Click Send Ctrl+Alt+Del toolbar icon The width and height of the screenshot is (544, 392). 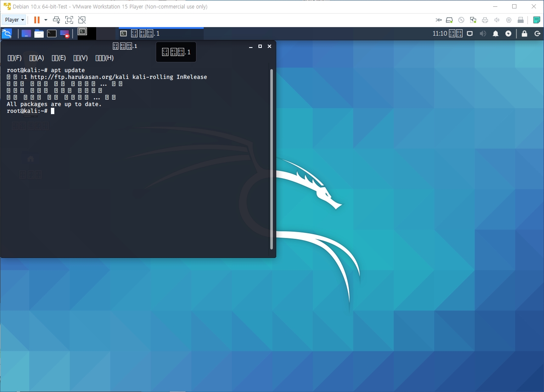[x=56, y=20]
